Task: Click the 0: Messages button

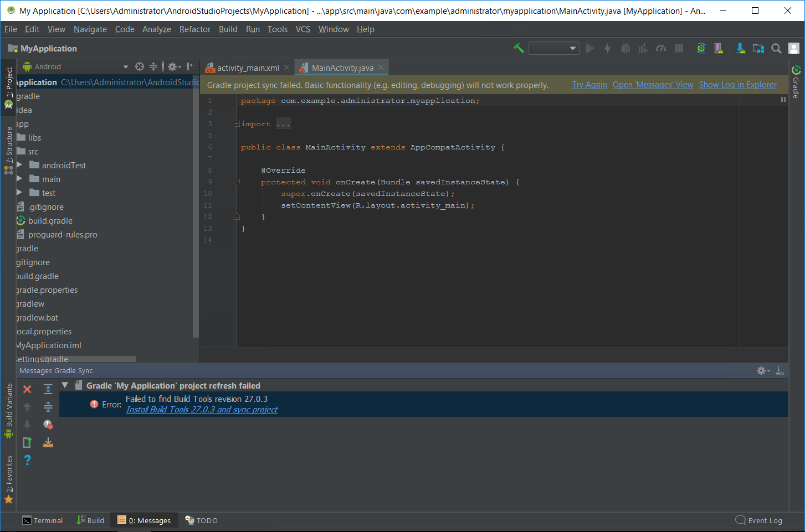Action: 144,520
